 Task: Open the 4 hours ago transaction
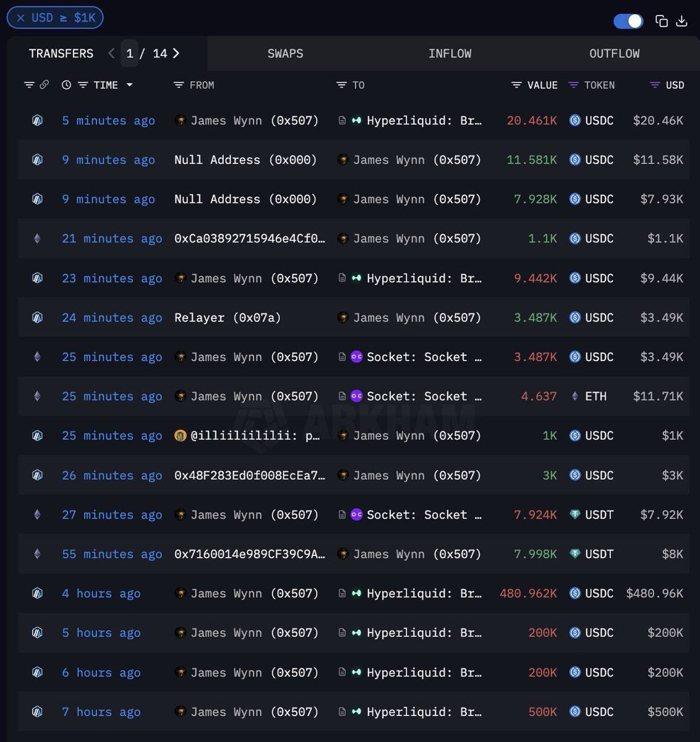click(x=101, y=594)
